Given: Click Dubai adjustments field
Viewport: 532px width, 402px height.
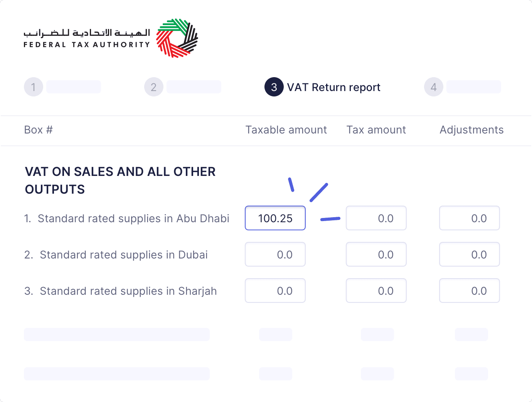Looking at the screenshot, I should point(470,255).
